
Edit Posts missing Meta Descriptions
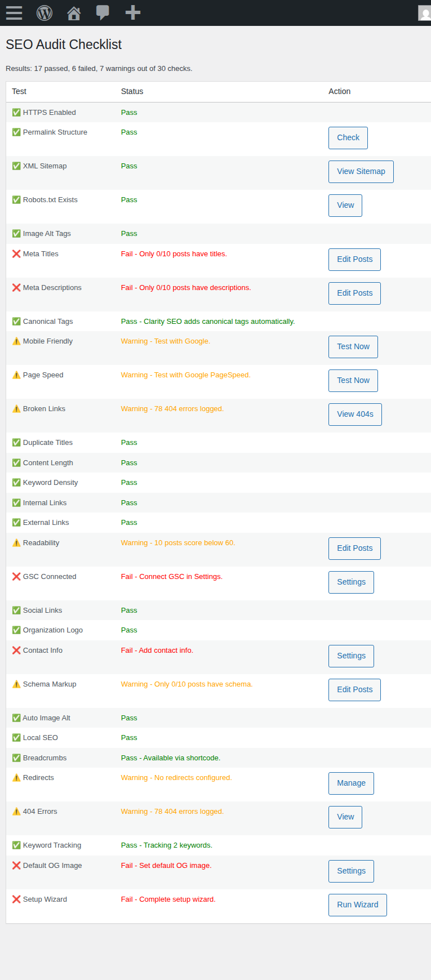point(354,293)
